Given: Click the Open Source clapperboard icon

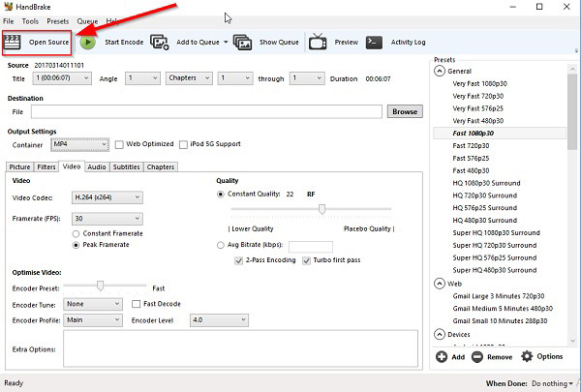Looking at the screenshot, I should (13, 43).
